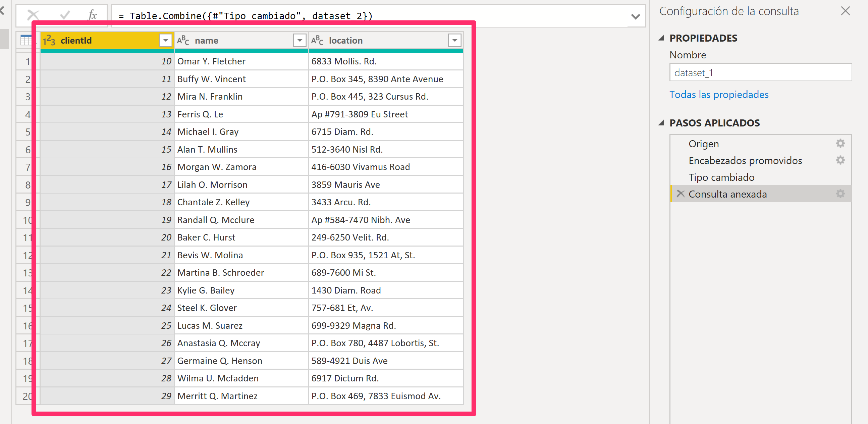Click the fx function icon

coord(92,15)
